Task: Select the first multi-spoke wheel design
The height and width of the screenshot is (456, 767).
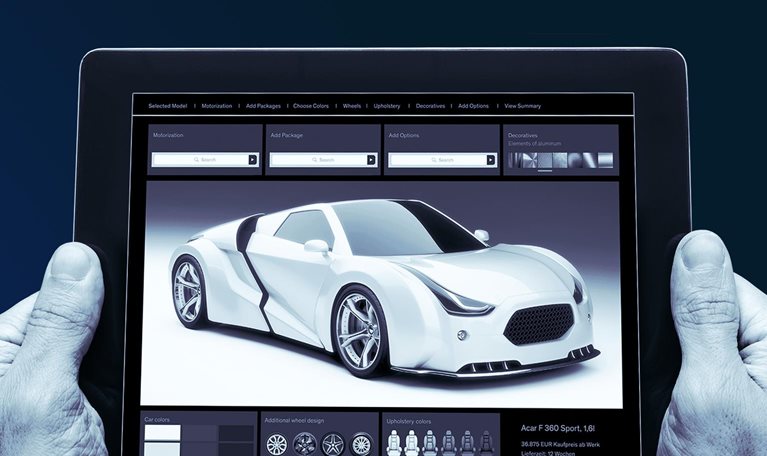Action: (277, 445)
